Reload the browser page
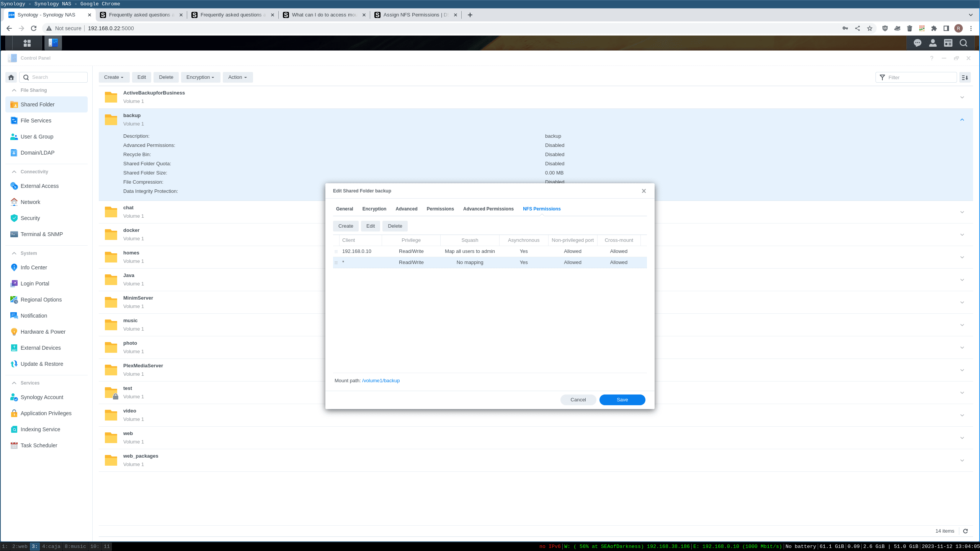The image size is (980, 551). coord(34,28)
